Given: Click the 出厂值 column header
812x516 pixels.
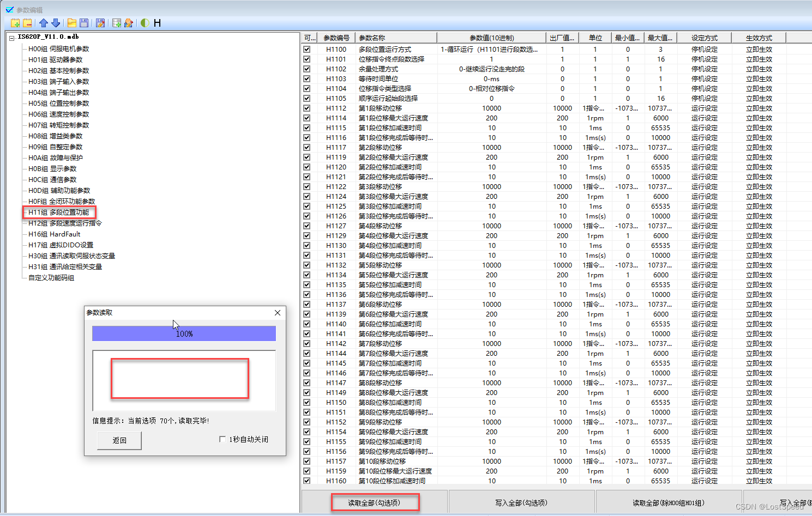Looking at the screenshot, I should point(563,38).
